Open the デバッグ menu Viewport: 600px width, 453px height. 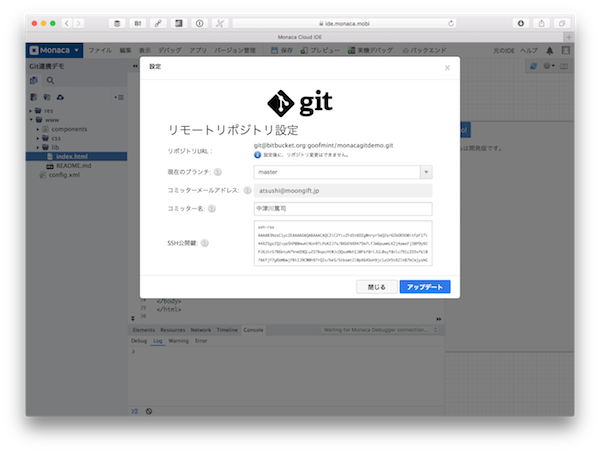(x=170, y=51)
